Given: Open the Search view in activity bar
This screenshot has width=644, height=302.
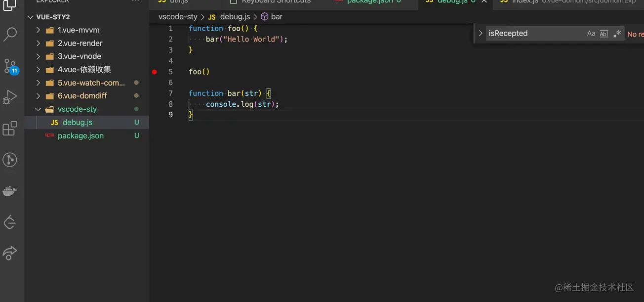Looking at the screenshot, I should tap(10, 34).
